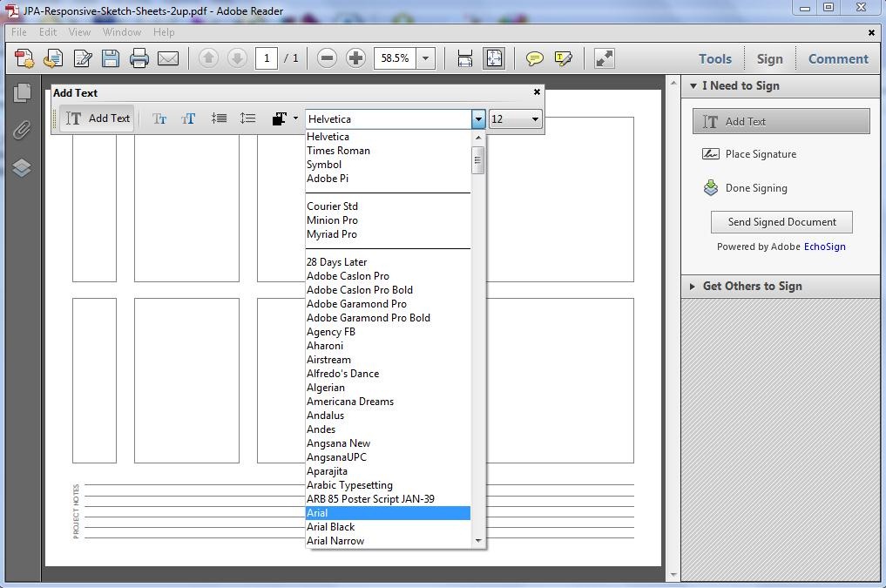886x588 pixels.
Task: Save the file with the floppy icon
Action: click(x=111, y=58)
